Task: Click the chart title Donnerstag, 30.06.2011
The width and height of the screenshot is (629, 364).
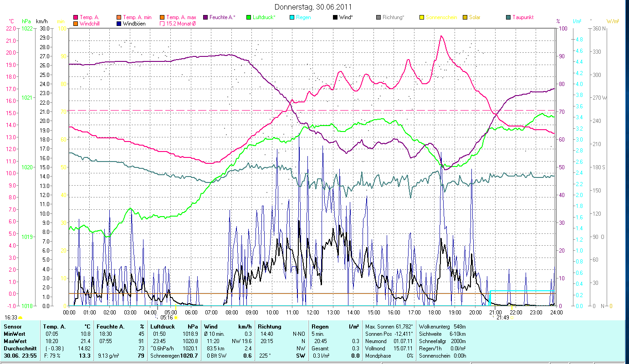Action: pyautogui.click(x=313, y=7)
